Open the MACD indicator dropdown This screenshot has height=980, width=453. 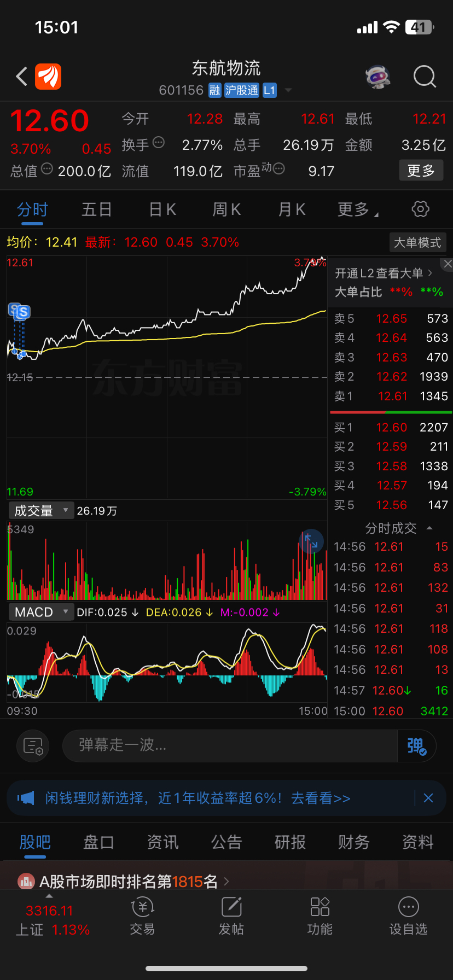[x=42, y=612]
